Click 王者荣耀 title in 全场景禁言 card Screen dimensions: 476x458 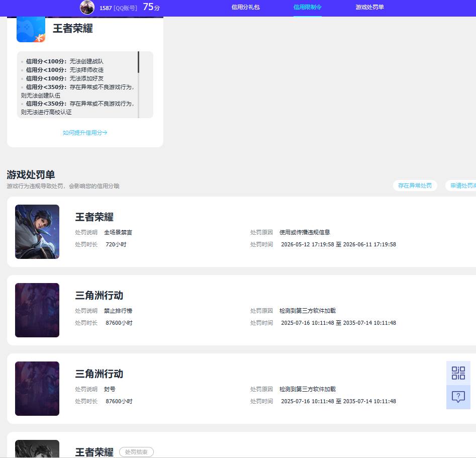click(94, 217)
